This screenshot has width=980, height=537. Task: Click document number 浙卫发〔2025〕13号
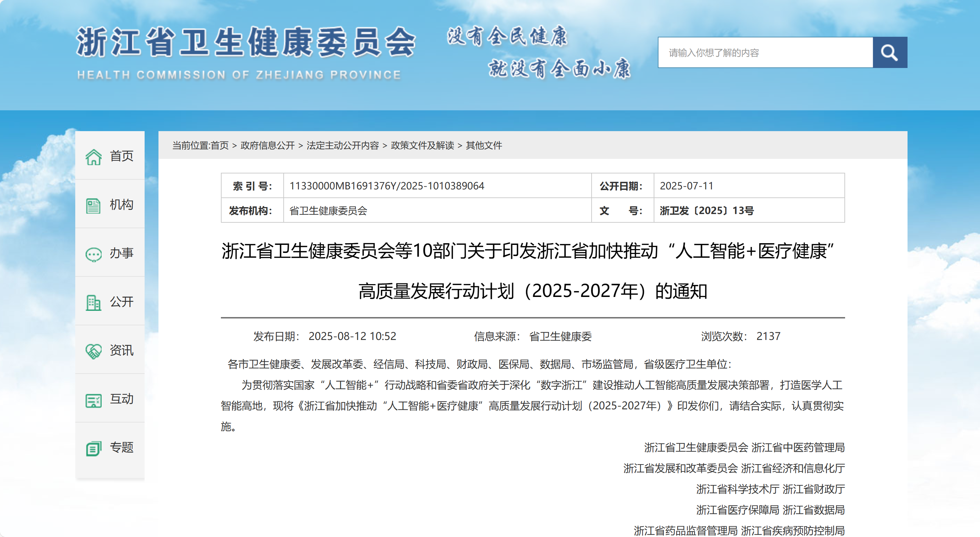tap(706, 211)
